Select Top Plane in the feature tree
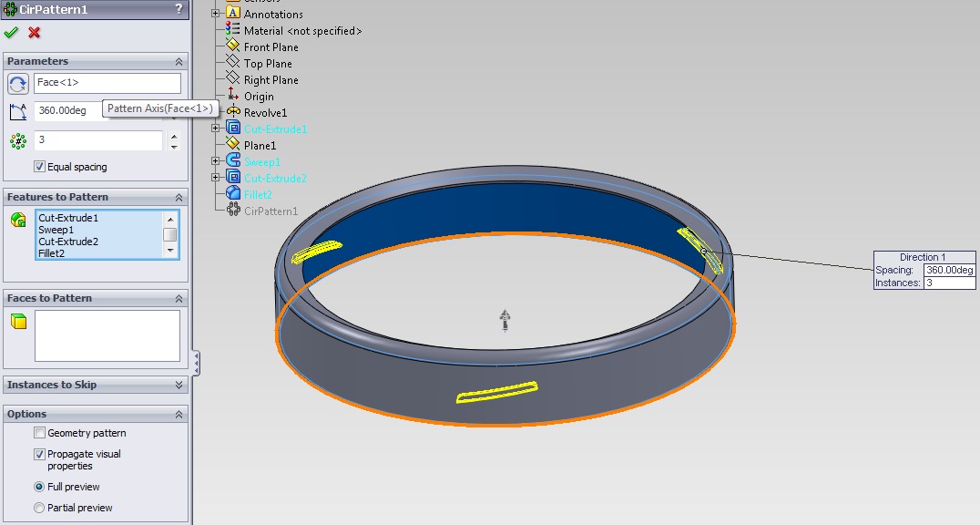This screenshot has height=525, width=980. point(268,63)
